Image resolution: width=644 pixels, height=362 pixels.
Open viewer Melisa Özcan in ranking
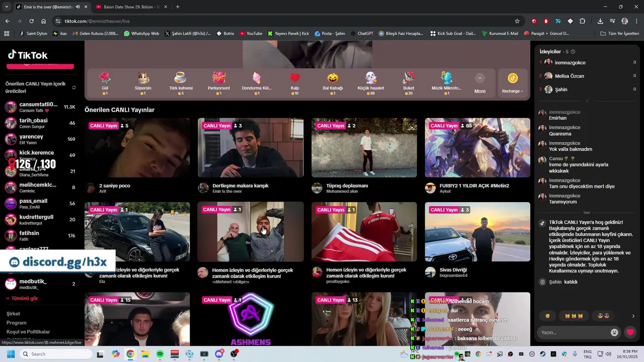pos(588,76)
